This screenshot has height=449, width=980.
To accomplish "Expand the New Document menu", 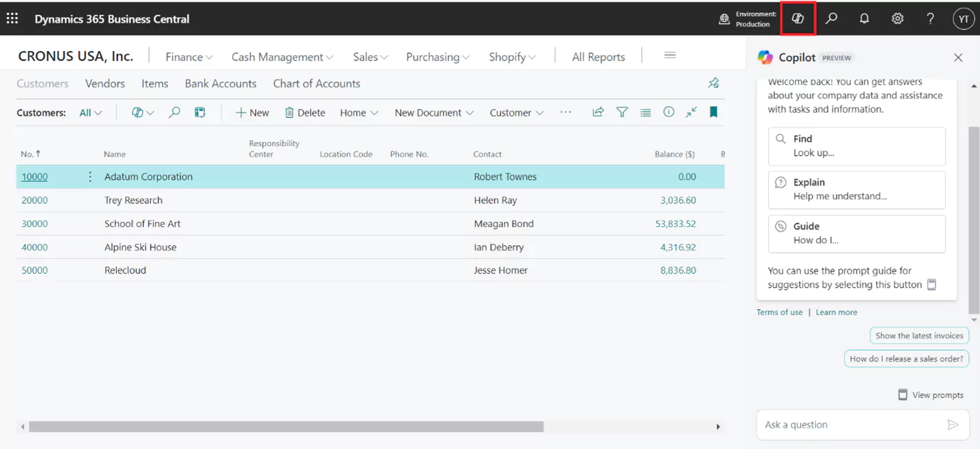I will [x=434, y=112].
